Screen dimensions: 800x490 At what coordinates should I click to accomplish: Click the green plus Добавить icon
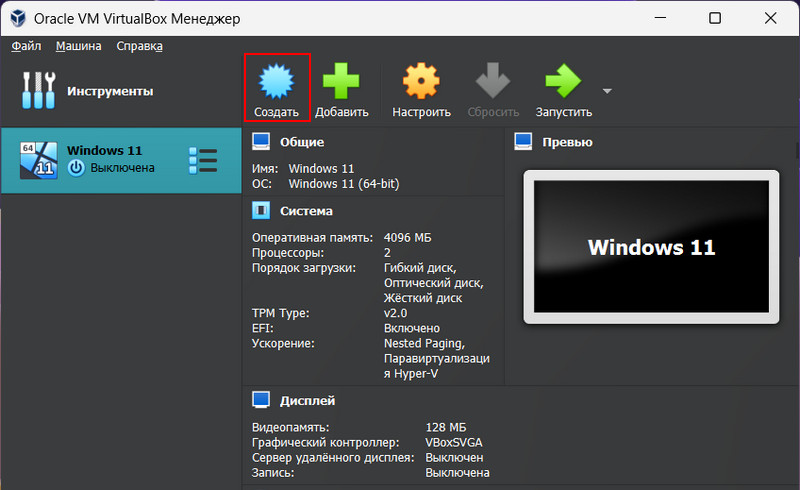(x=341, y=81)
